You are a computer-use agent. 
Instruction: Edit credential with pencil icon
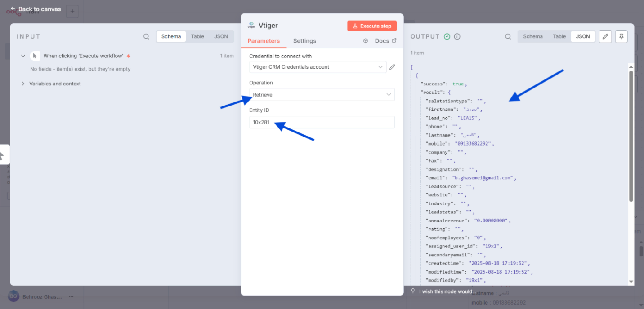click(392, 67)
